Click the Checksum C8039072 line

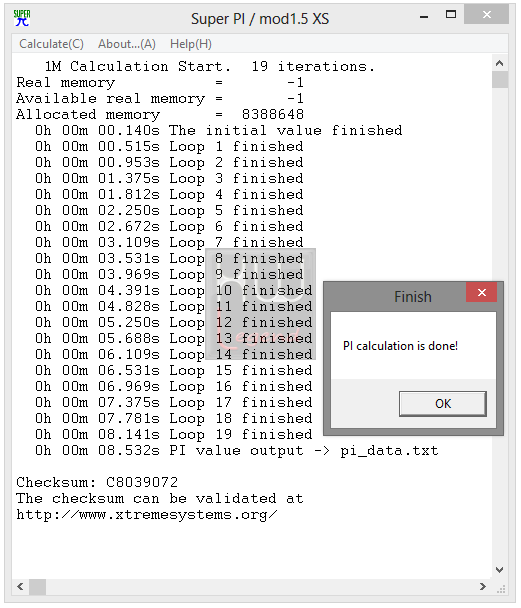pos(97,482)
